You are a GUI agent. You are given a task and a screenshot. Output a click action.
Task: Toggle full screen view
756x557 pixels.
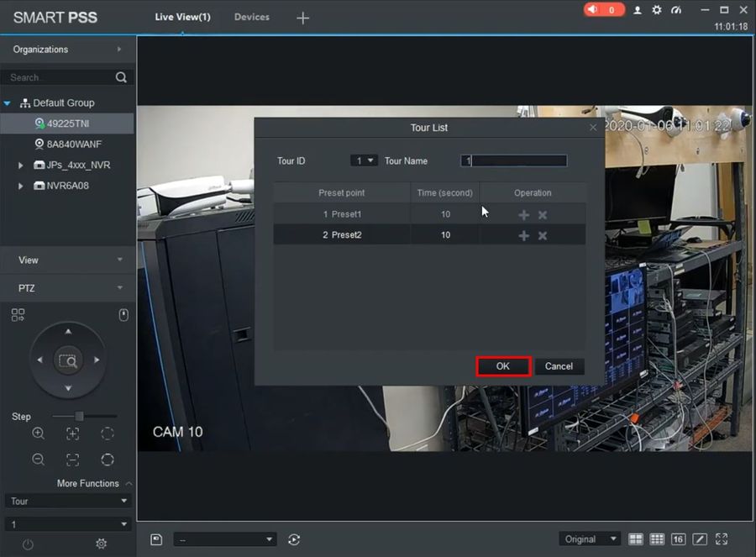pyautogui.click(x=721, y=539)
